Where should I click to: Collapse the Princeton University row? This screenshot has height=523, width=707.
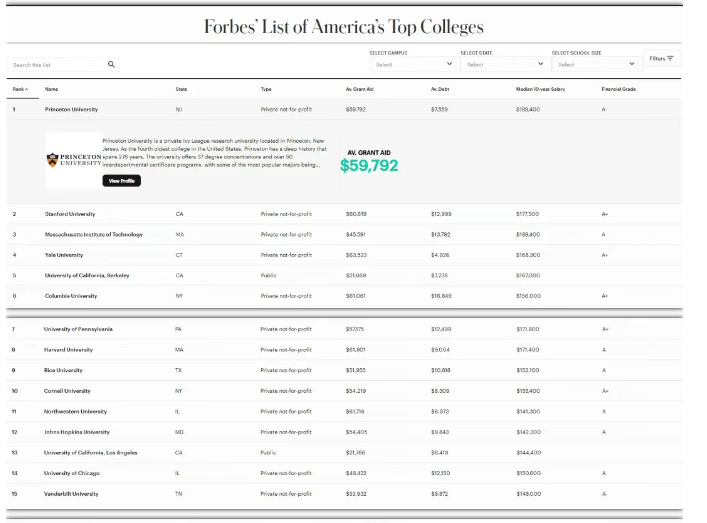(x=344, y=110)
